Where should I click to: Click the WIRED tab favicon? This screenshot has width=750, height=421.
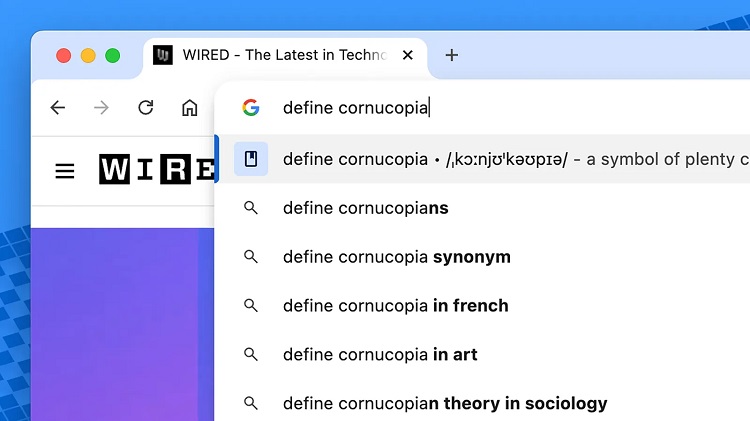163,55
